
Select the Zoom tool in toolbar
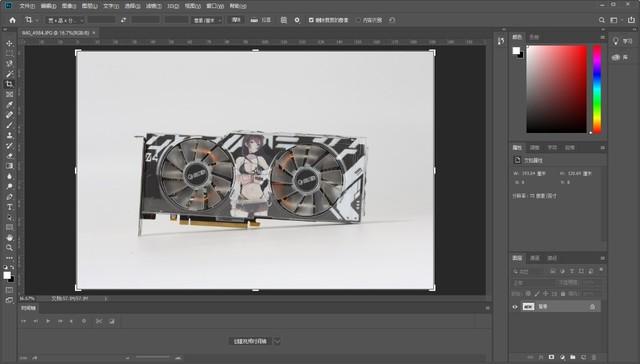pyautogui.click(x=9, y=248)
